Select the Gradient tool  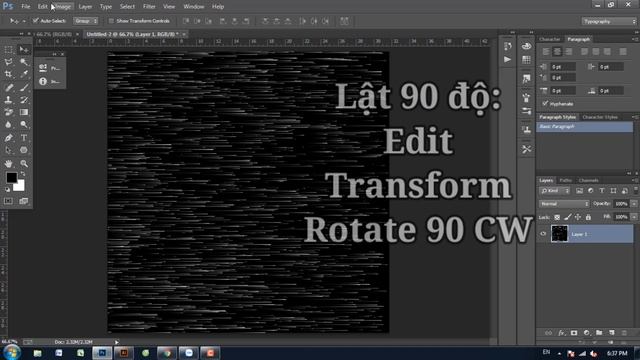24,112
